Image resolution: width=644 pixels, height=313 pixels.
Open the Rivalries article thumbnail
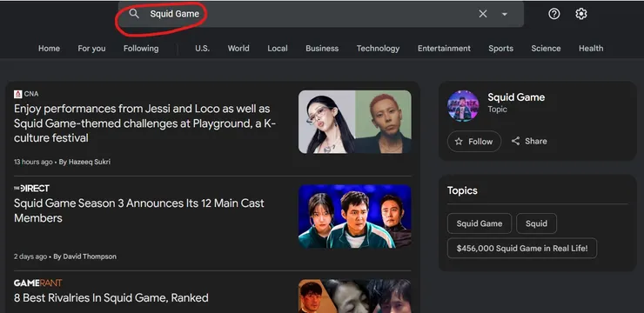tap(355, 296)
